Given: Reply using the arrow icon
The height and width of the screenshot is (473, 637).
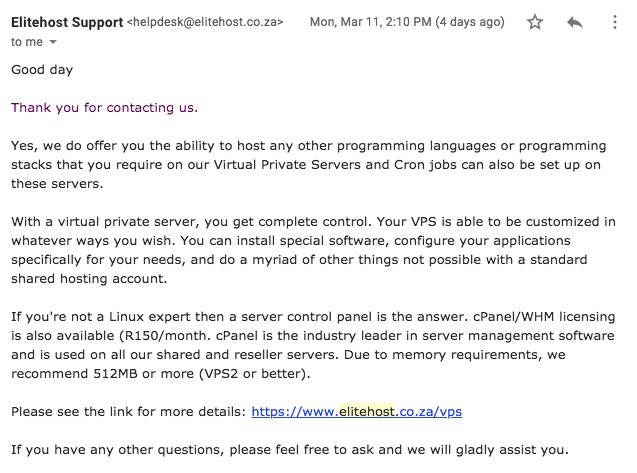Looking at the screenshot, I should [x=575, y=22].
